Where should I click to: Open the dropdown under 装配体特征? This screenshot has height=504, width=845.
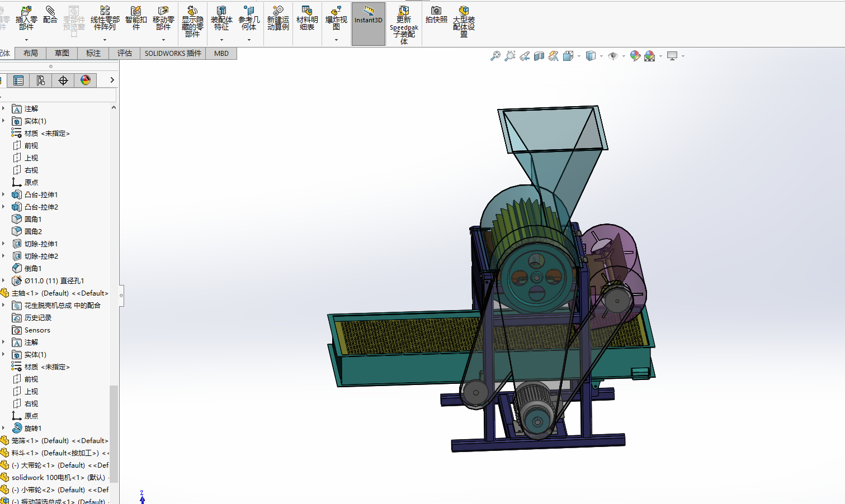pyautogui.click(x=221, y=40)
